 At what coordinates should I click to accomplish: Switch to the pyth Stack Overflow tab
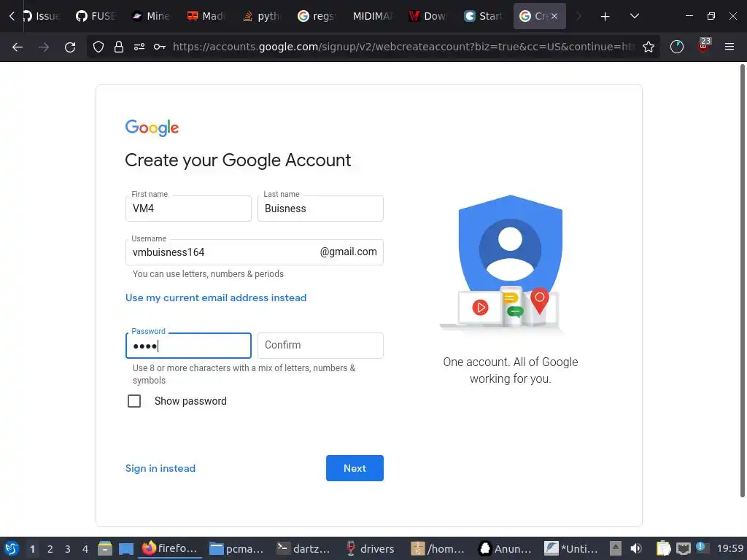(262, 16)
